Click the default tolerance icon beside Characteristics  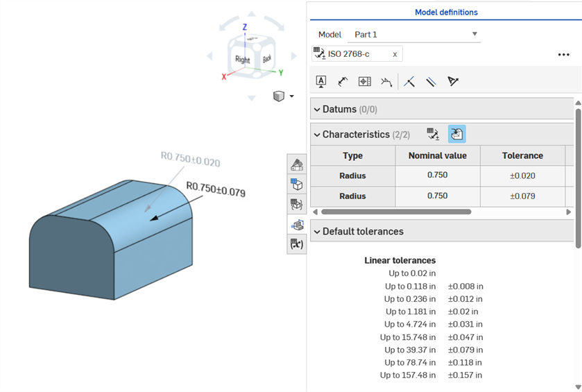pyautogui.click(x=433, y=134)
